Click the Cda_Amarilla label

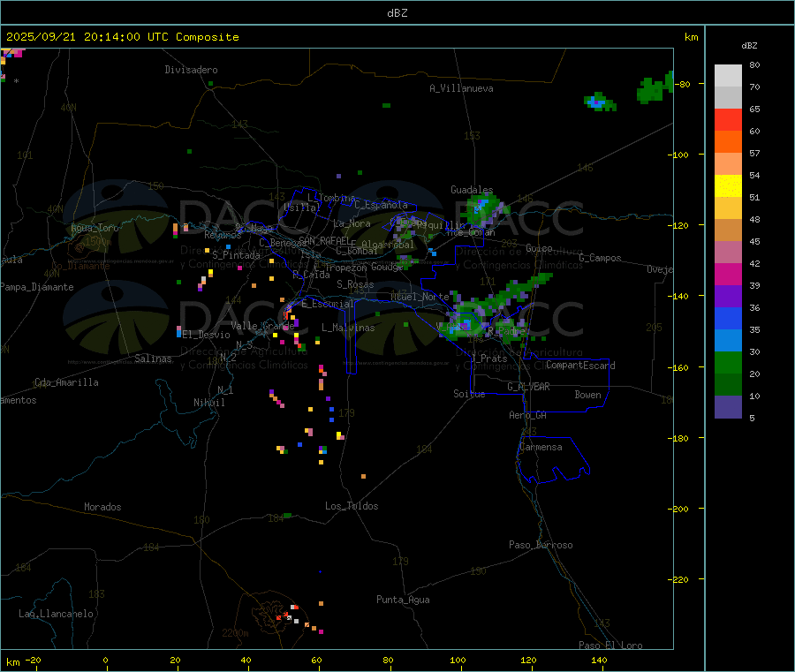[x=66, y=382]
